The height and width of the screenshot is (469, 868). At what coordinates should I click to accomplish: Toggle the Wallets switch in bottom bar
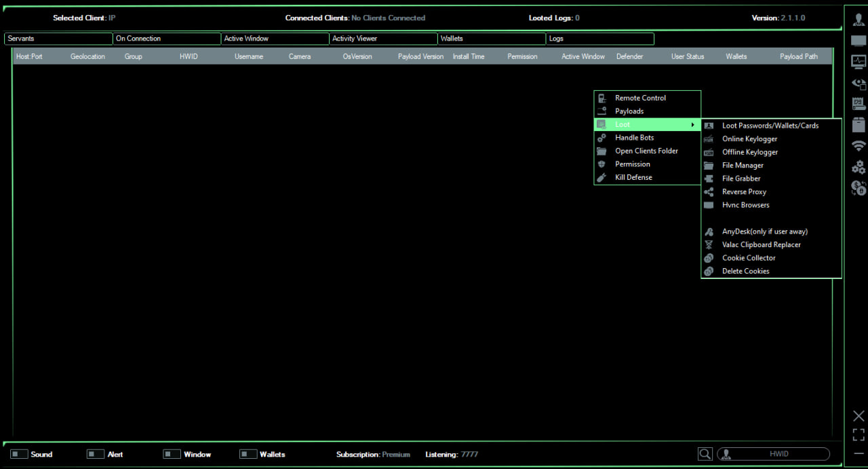(248, 454)
